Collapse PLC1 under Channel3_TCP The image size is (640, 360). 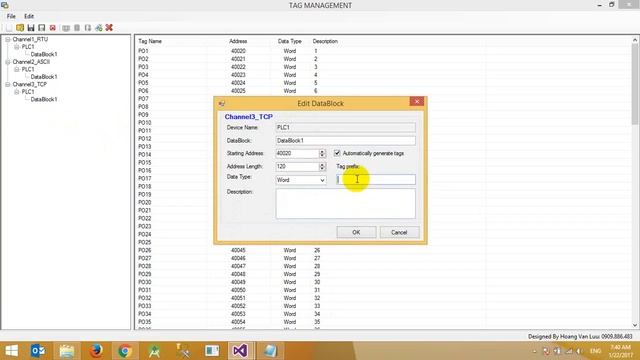point(17,92)
